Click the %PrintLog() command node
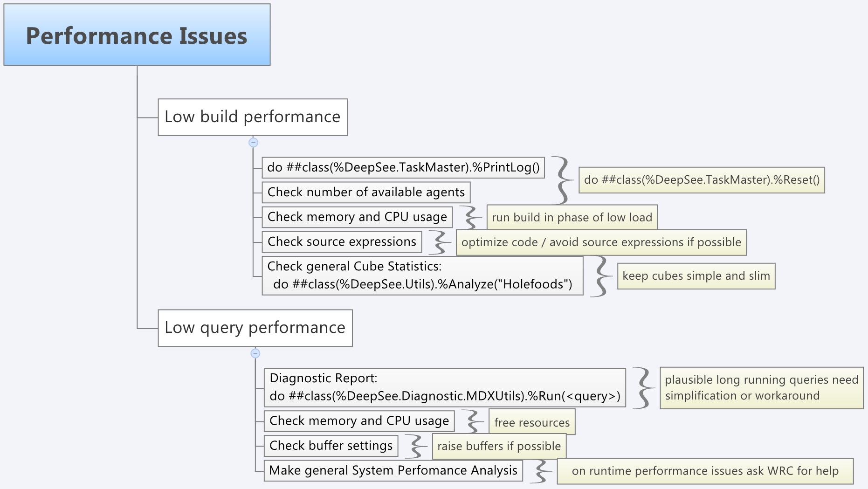This screenshot has height=489, width=868. pyautogui.click(x=403, y=168)
